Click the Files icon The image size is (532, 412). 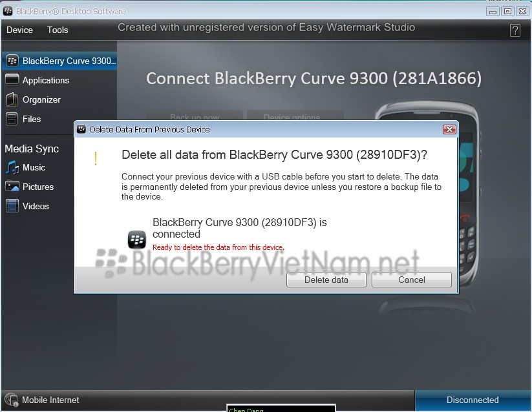click(12, 119)
